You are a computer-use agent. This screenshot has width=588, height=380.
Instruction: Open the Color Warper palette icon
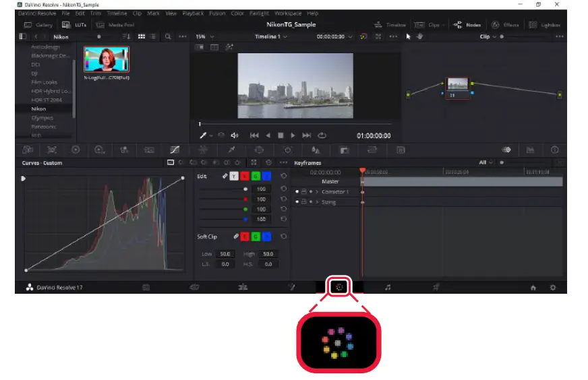click(x=203, y=150)
